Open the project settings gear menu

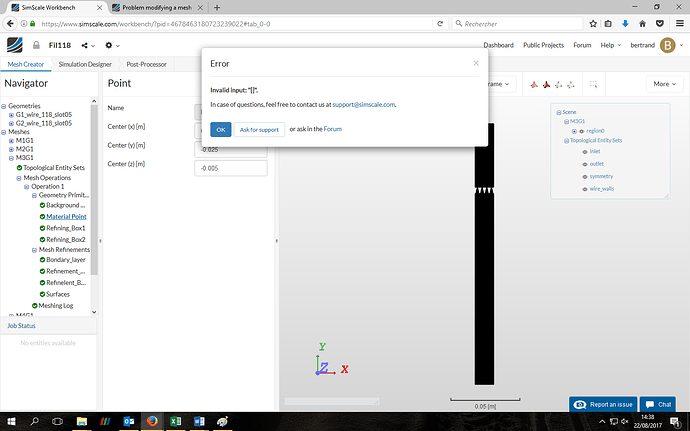pyautogui.click(x=109, y=45)
